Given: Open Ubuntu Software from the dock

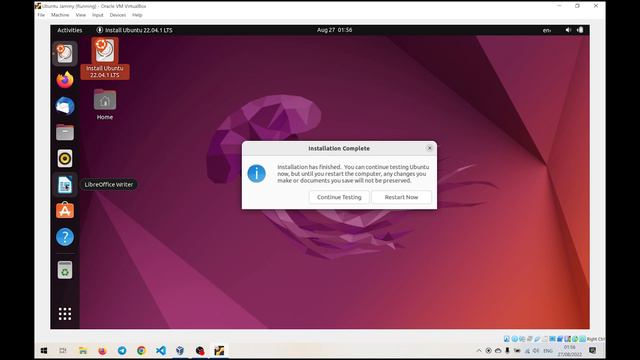Looking at the screenshot, I should point(65,211).
